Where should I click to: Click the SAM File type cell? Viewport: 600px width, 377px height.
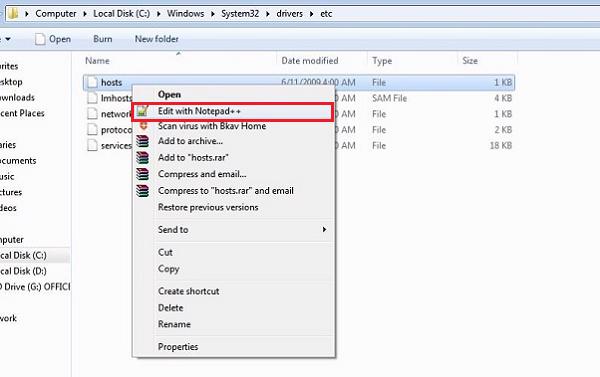tap(389, 98)
